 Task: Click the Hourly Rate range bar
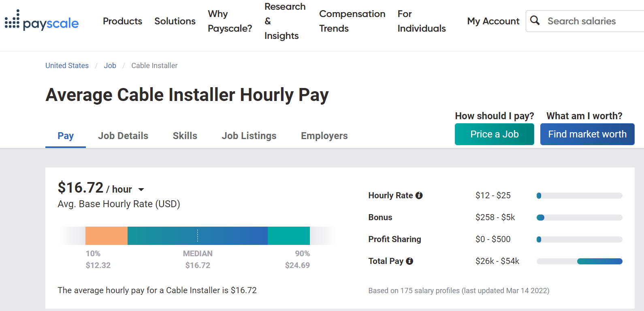click(580, 196)
